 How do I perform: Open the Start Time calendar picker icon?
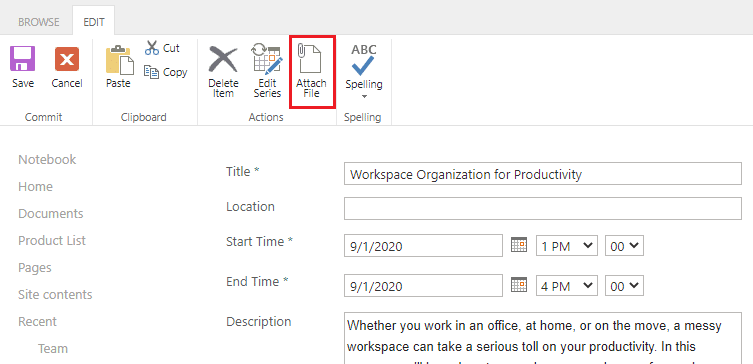click(519, 245)
